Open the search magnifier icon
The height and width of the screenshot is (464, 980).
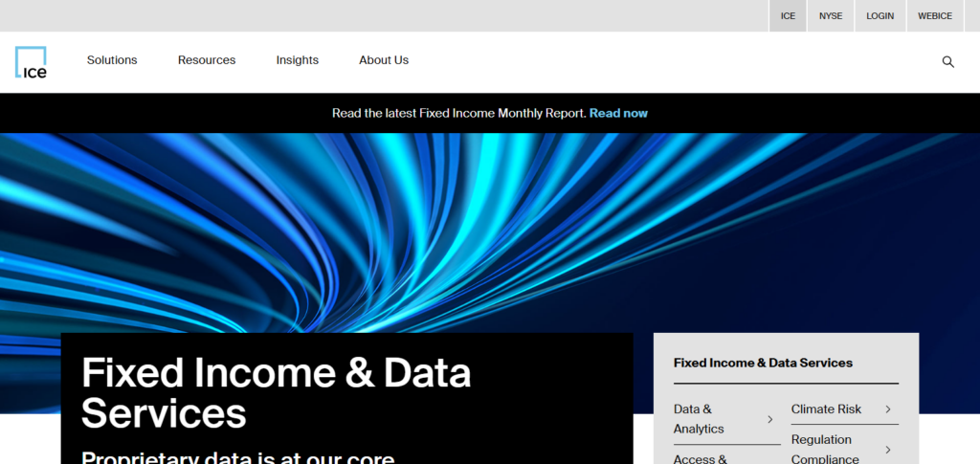[x=947, y=62]
